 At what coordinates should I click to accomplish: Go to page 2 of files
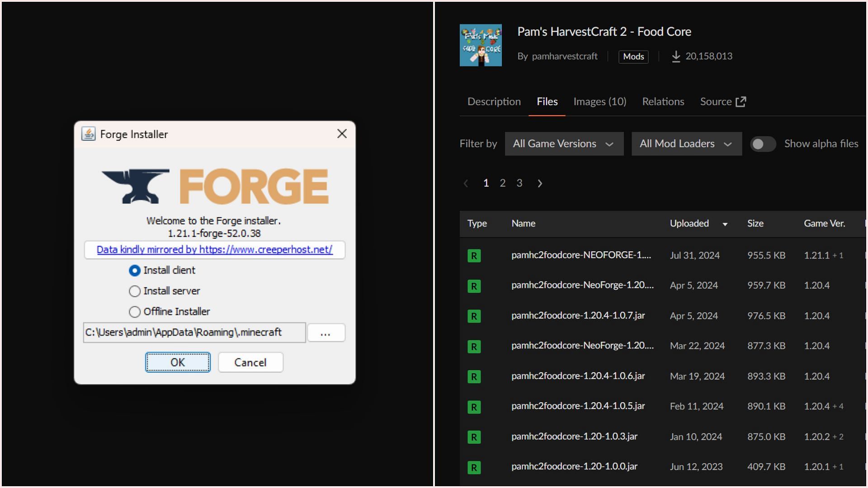tap(502, 183)
